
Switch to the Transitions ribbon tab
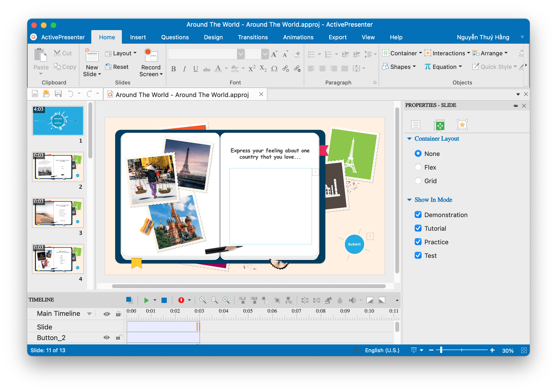[253, 37]
